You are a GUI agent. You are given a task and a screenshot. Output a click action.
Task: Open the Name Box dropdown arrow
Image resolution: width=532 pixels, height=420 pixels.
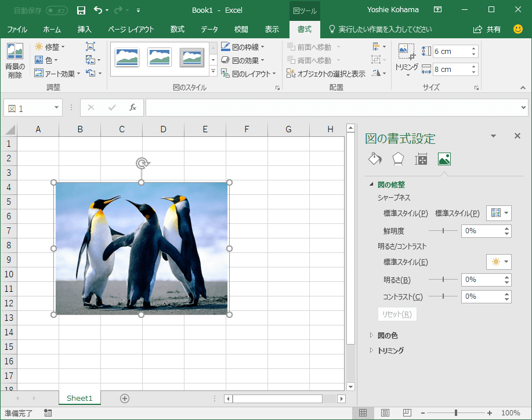56,107
